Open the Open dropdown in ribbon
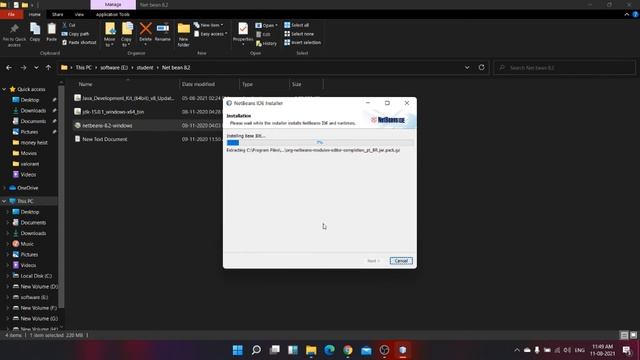 267,25
